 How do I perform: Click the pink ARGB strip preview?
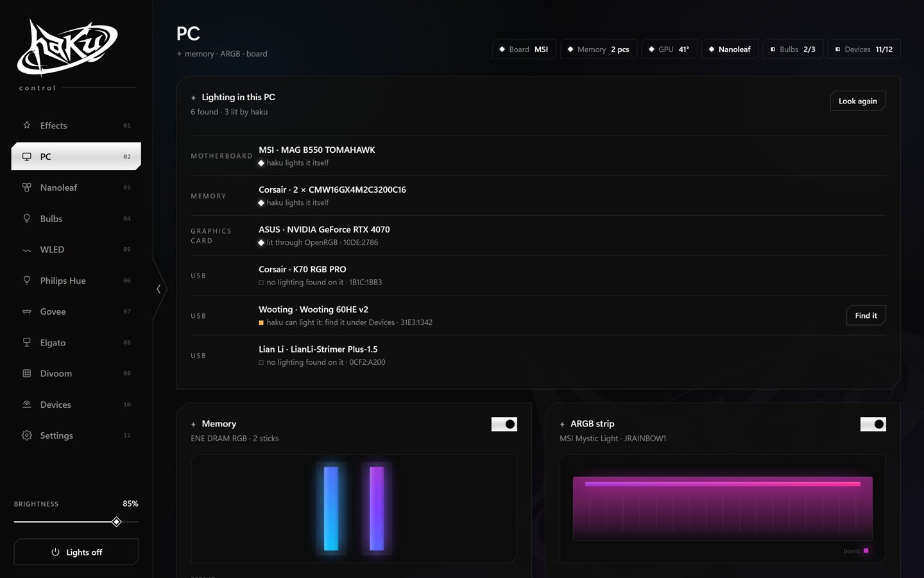tap(723, 508)
